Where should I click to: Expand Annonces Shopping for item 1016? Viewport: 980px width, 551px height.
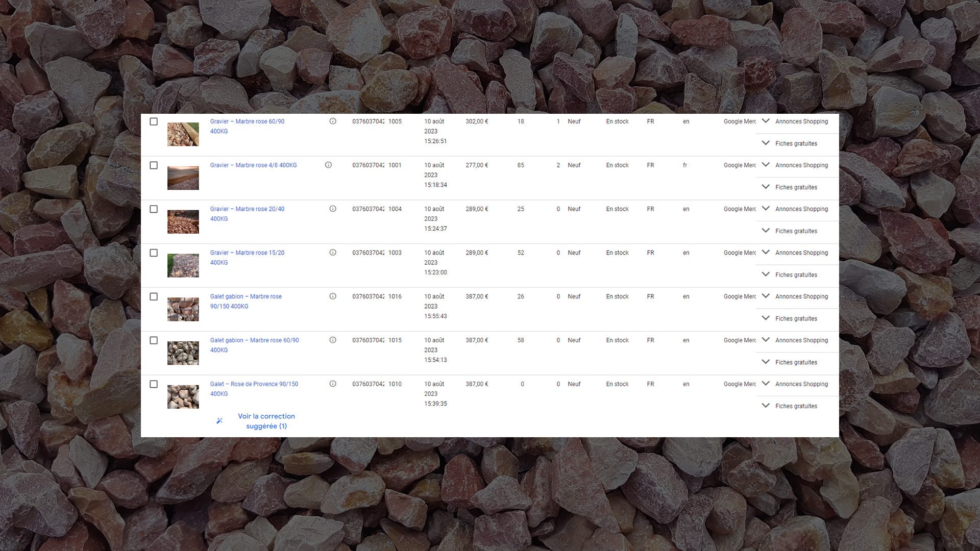766,296
